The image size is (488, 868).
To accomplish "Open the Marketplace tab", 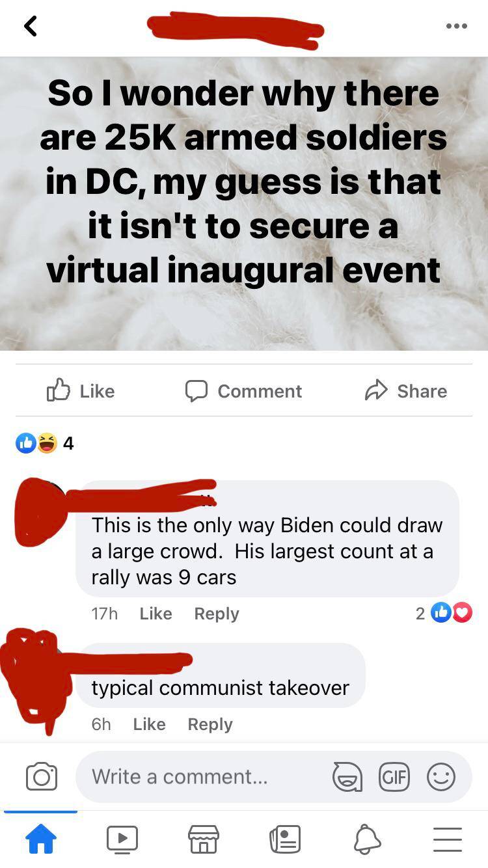I will coord(203,839).
